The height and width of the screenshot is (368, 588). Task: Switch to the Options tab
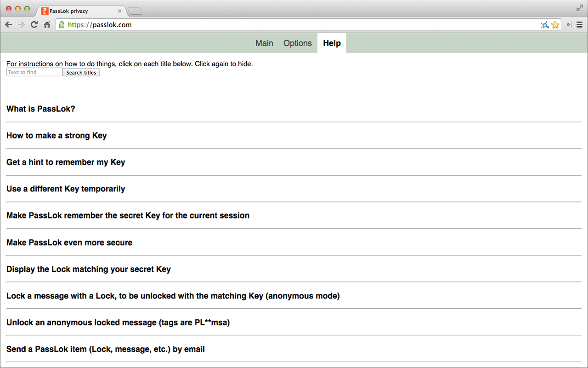[298, 43]
